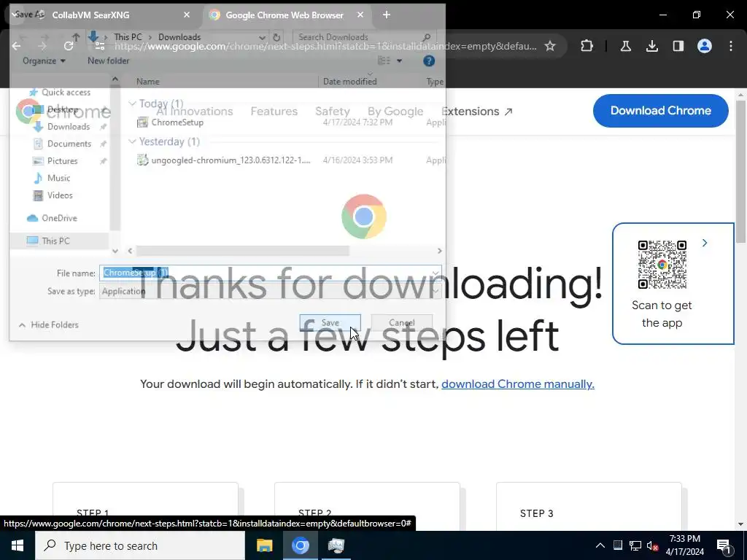The image size is (747, 560).
Task: Close the Google Chrome Web Browser tab
Action: (x=360, y=15)
